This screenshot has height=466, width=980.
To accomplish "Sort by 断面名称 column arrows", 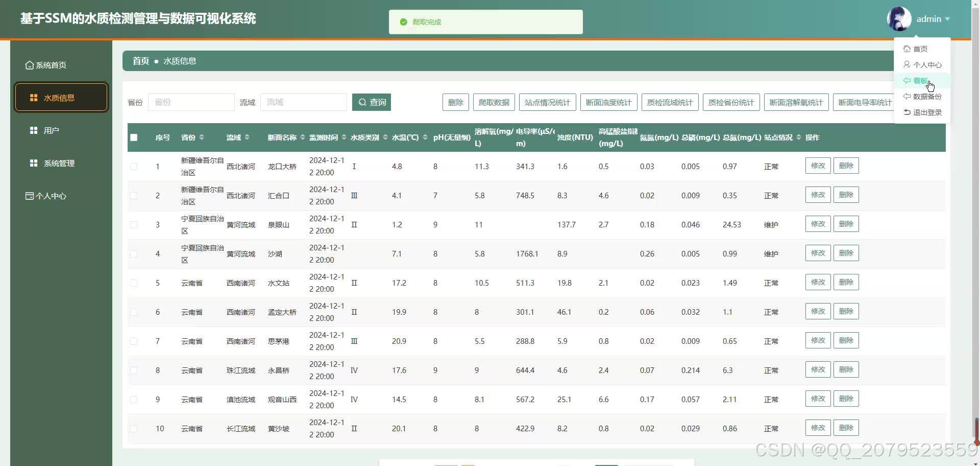I will click(303, 137).
